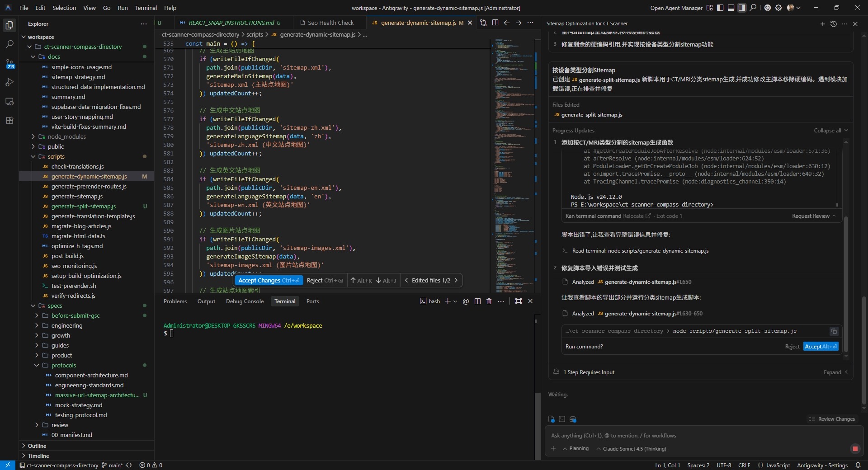
Task: Open the new terminal profile dropdown arrow
Action: pos(455,301)
